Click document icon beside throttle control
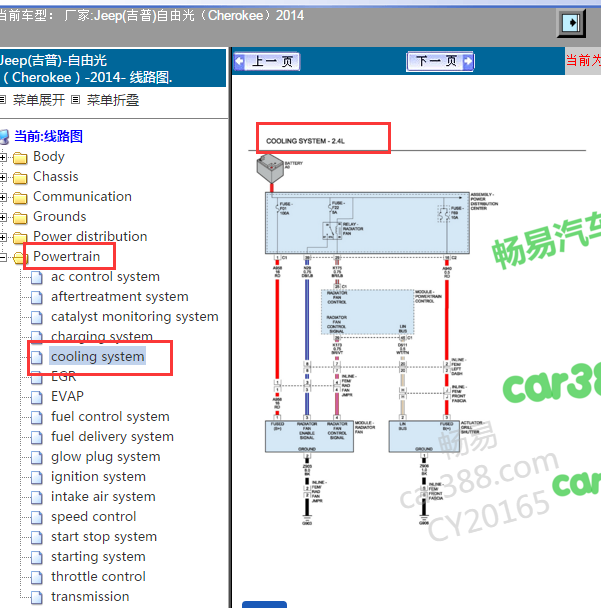 coord(37,578)
